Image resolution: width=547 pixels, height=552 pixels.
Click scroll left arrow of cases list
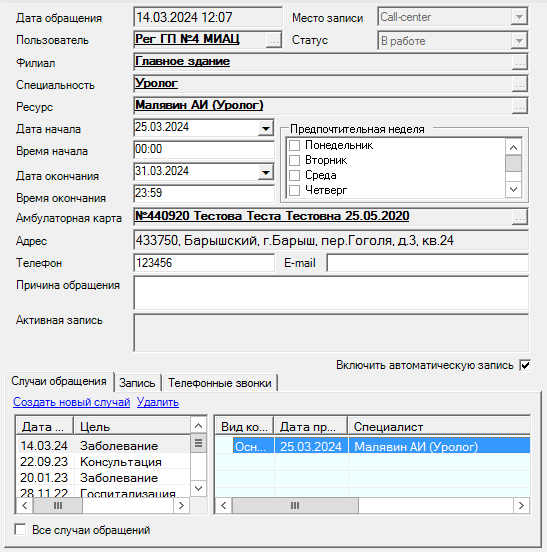(25, 506)
